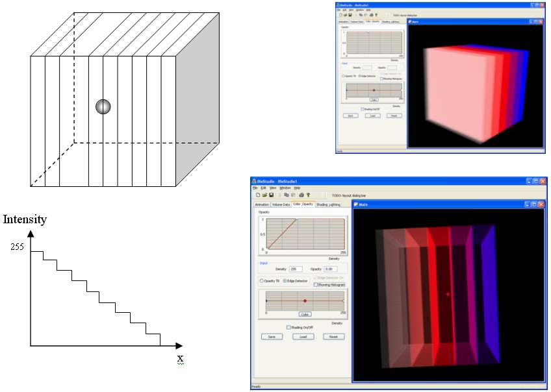The image size is (551, 392).
Task: Click Save button in larger BioStudio panel
Action: 272,337
